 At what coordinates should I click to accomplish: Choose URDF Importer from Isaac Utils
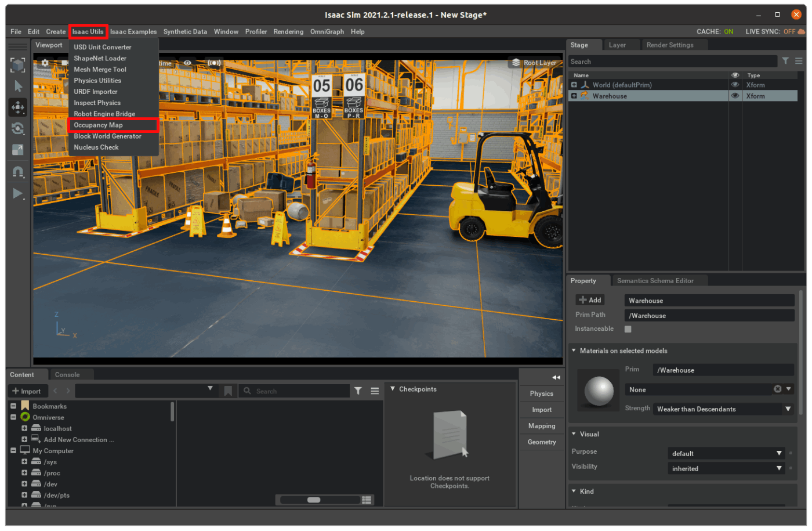coord(96,92)
